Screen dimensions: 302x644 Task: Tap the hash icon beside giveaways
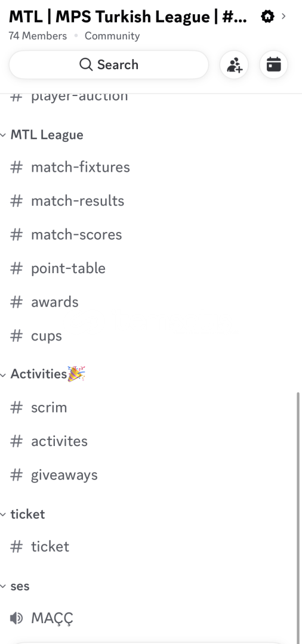[17, 475]
